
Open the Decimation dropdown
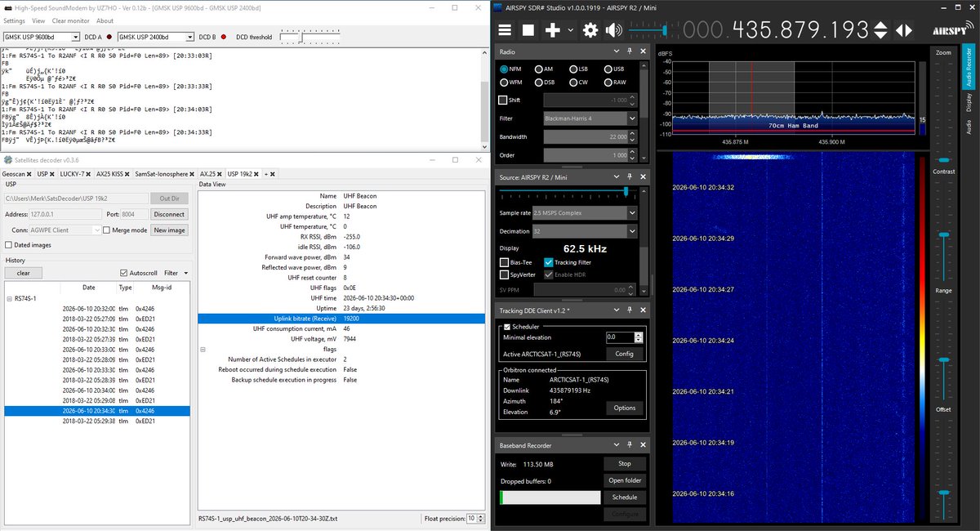coord(632,231)
